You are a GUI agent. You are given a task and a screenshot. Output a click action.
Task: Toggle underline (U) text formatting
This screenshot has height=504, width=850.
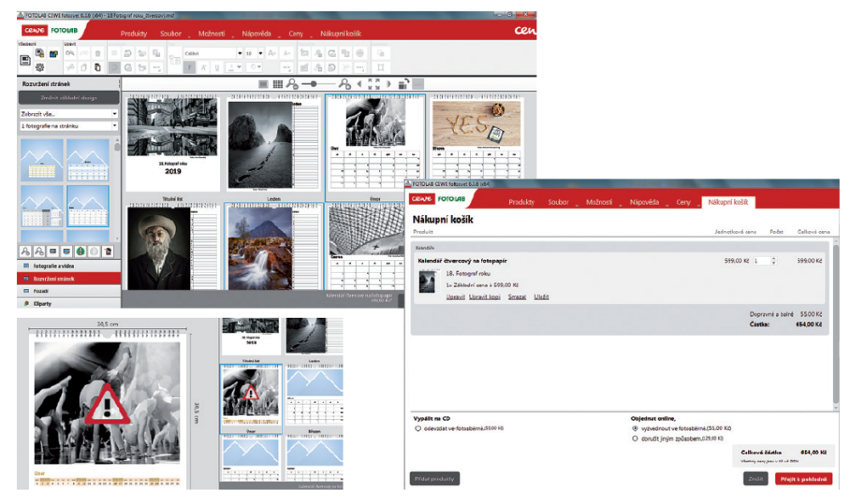[x=217, y=68]
